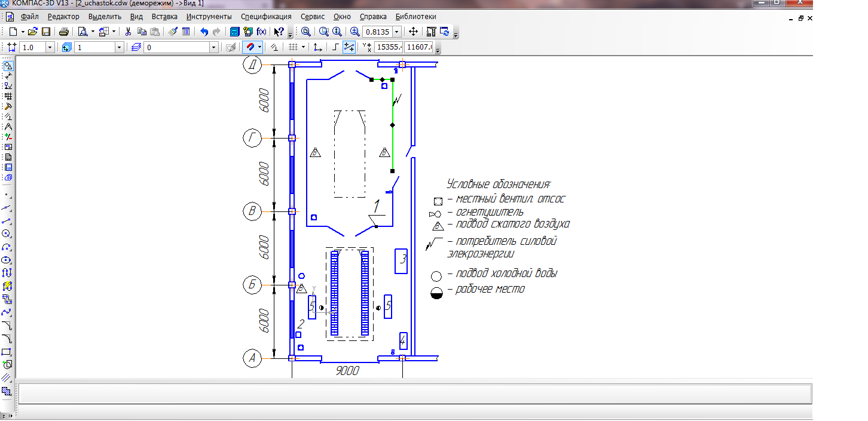Viewport: 868px width, 421px height.
Task: Copy properties with brush icon
Action: point(173,32)
